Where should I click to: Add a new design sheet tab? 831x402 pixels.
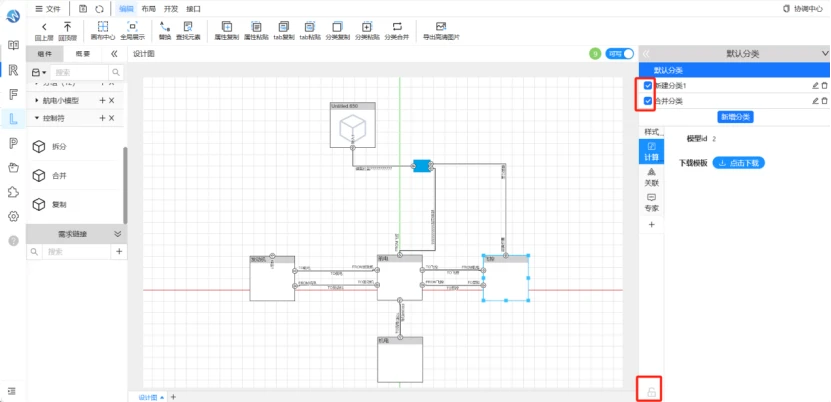(173, 397)
